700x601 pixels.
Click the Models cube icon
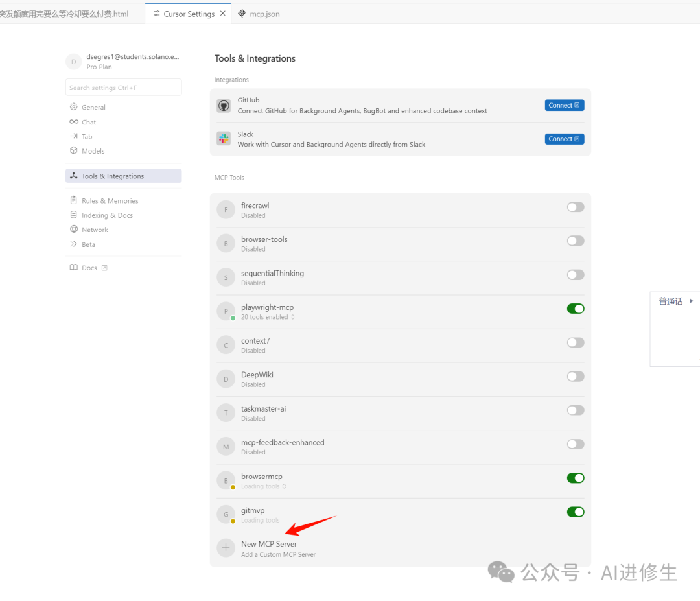pos(74,150)
